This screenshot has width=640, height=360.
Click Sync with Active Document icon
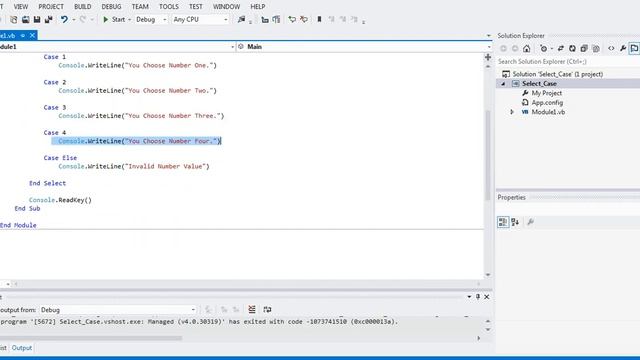coord(561,49)
